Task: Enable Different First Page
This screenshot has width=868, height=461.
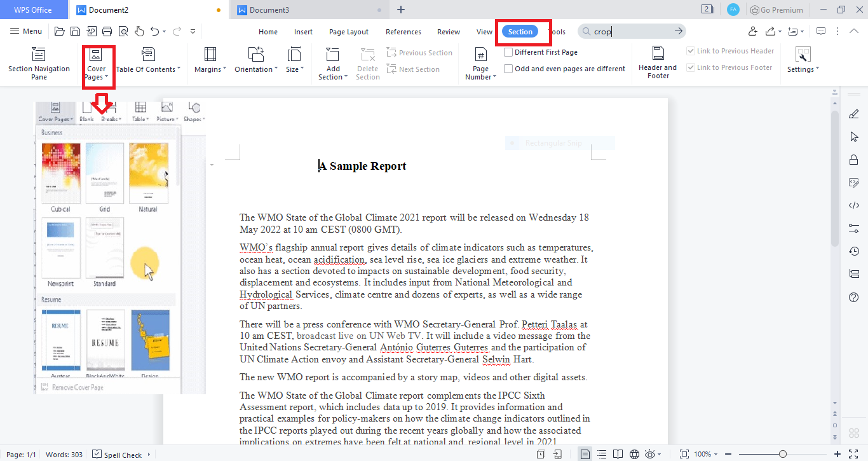Action: pos(507,53)
